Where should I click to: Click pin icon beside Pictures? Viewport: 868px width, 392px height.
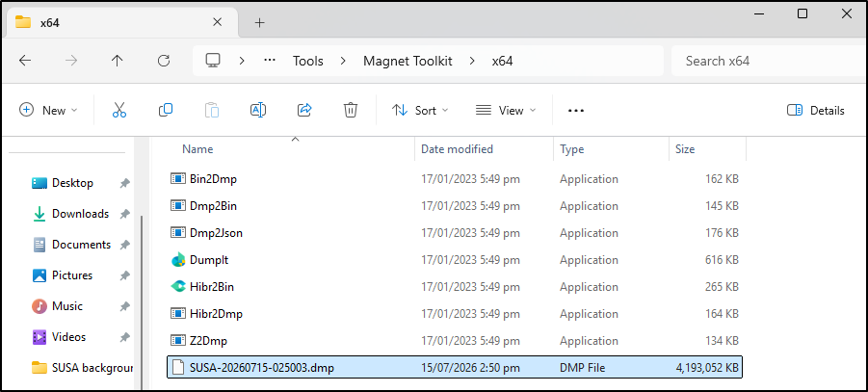(125, 275)
